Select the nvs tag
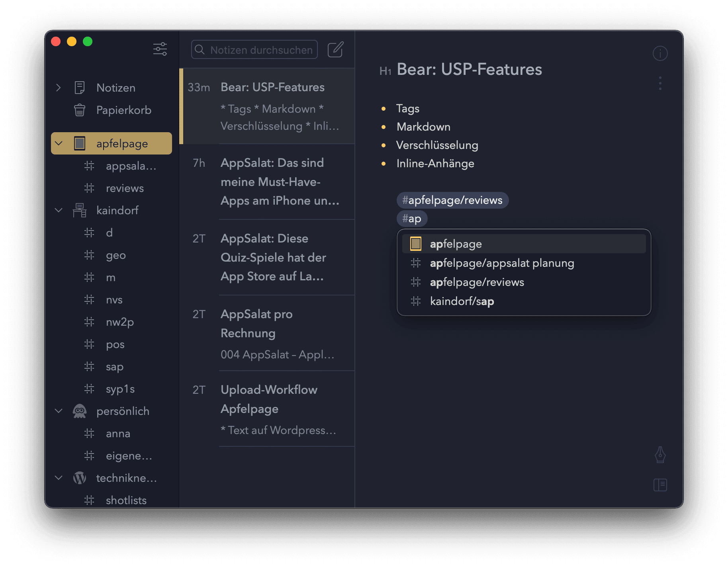The image size is (728, 567). click(x=112, y=299)
